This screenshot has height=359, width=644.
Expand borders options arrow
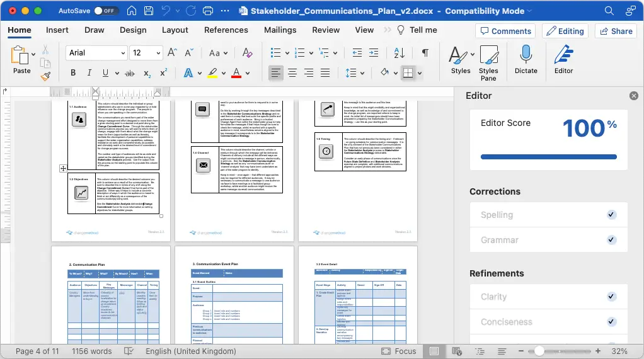(419, 74)
